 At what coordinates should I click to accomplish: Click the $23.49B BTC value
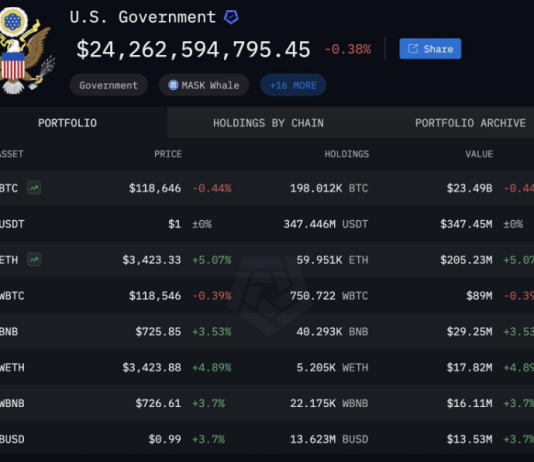pyautogui.click(x=470, y=188)
